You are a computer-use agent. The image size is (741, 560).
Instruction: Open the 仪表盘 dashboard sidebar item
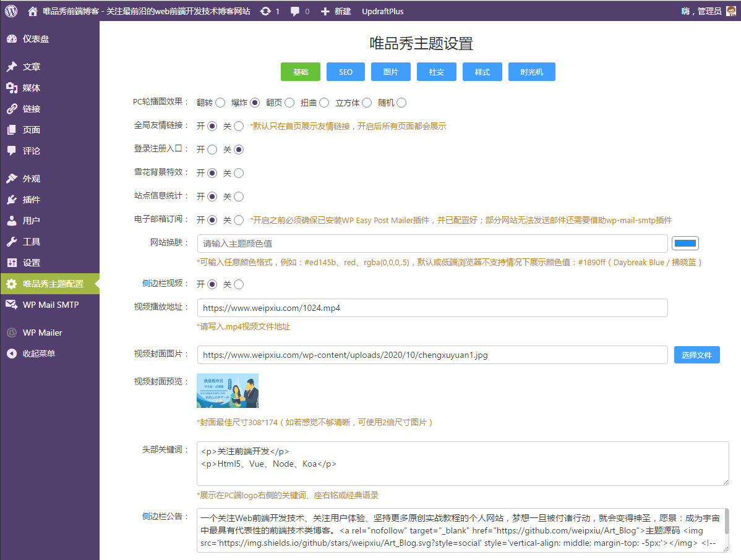tap(36, 39)
